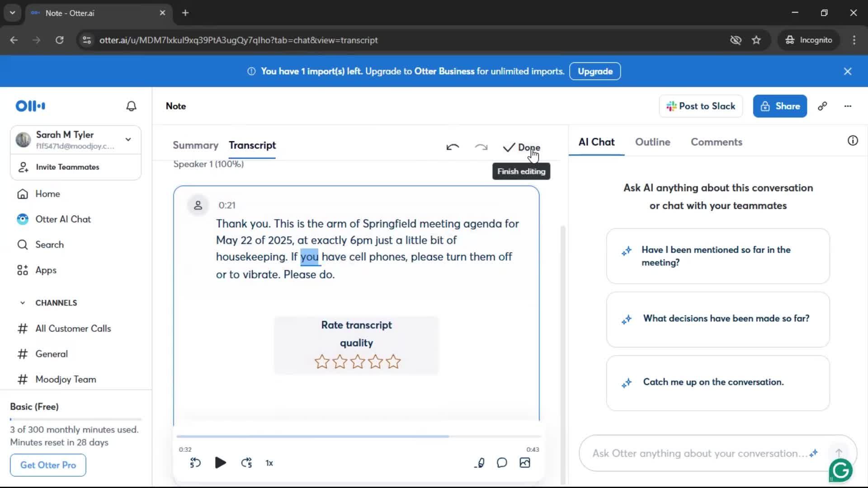Viewport: 868px width, 488px height.
Task: Close the Note - Otter.ai tab
Action: (x=162, y=13)
